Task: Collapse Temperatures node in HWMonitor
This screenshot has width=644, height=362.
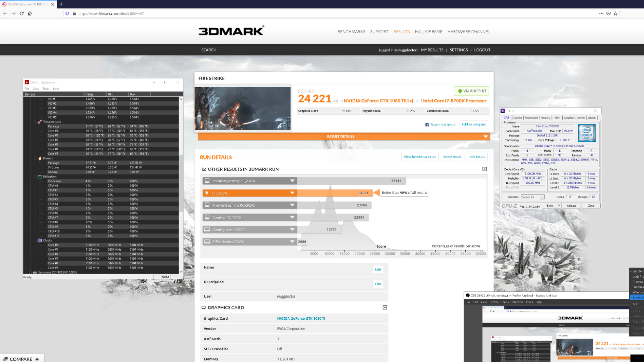Action: point(35,122)
